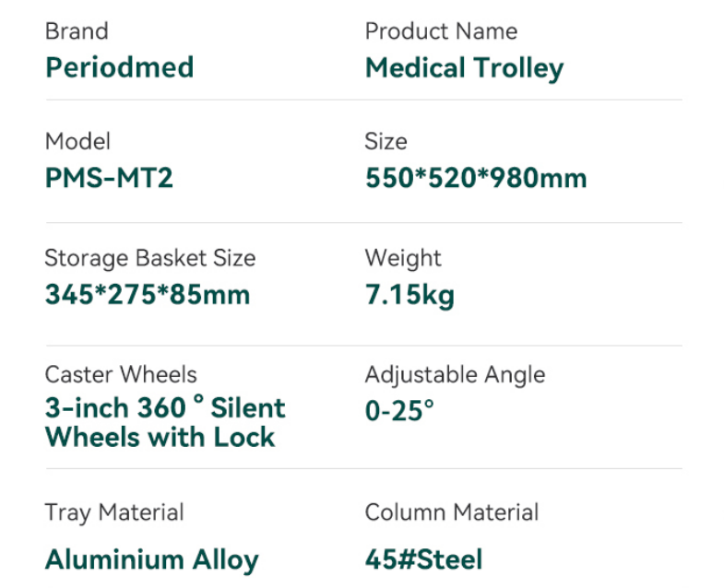
Task: Click the Size label
Action: pos(386,141)
